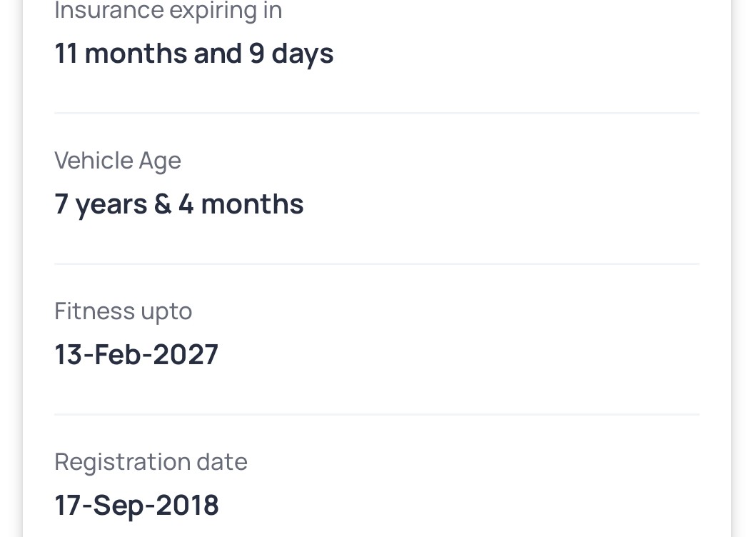
Task: Click '9 days' in insurance expiry value
Action: 291,54
